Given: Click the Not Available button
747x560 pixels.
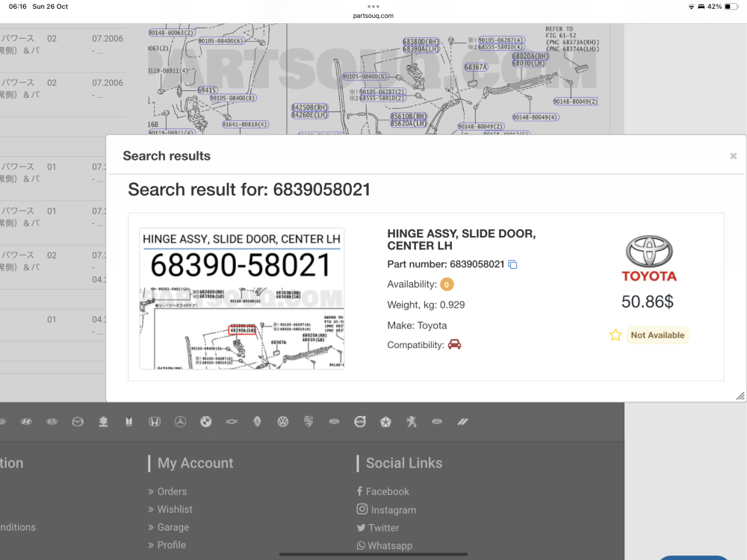Looking at the screenshot, I should [657, 335].
